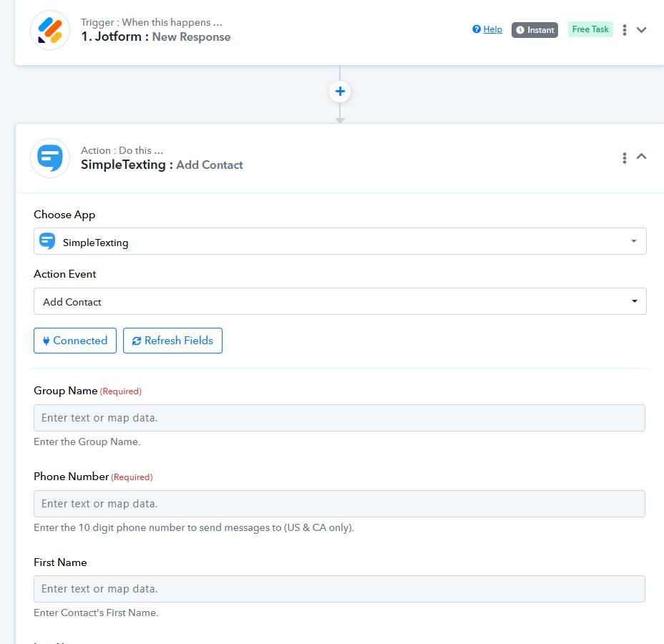Viewport: 664px width, 644px height.
Task: Click the 'Action Event' label
Action: (65, 274)
